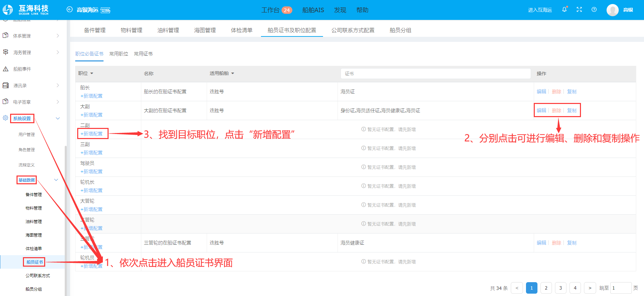Screen dimensions: 644x296
Task: Switch to 物料管理 tab
Action: (131, 30)
